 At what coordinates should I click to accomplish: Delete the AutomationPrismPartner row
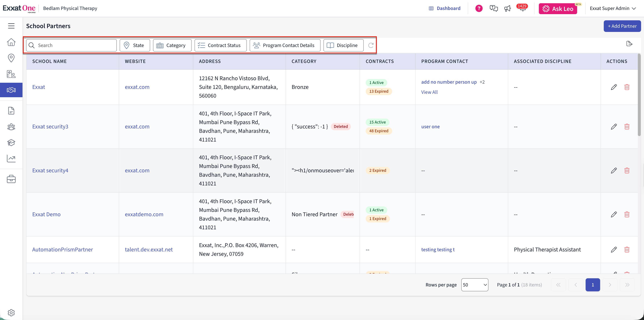coord(627,249)
